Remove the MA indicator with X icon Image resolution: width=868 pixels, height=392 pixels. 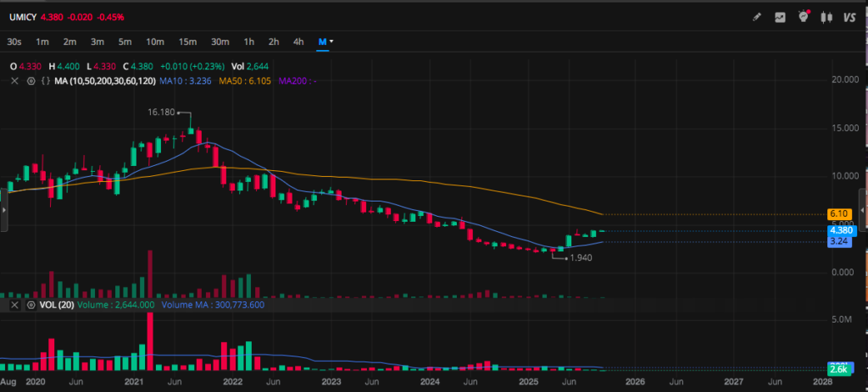point(14,80)
